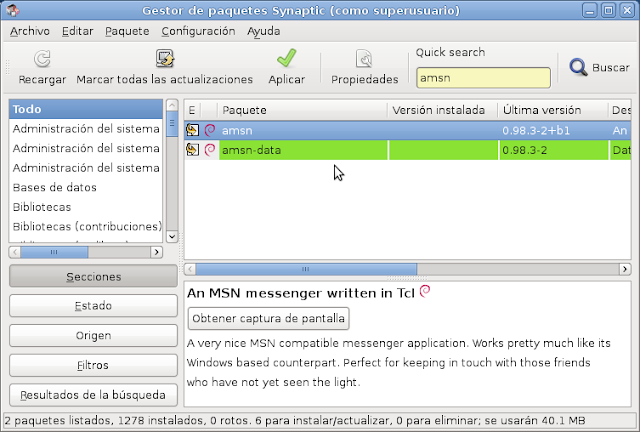Sort by Versión instalada column header

tap(442, 110)
